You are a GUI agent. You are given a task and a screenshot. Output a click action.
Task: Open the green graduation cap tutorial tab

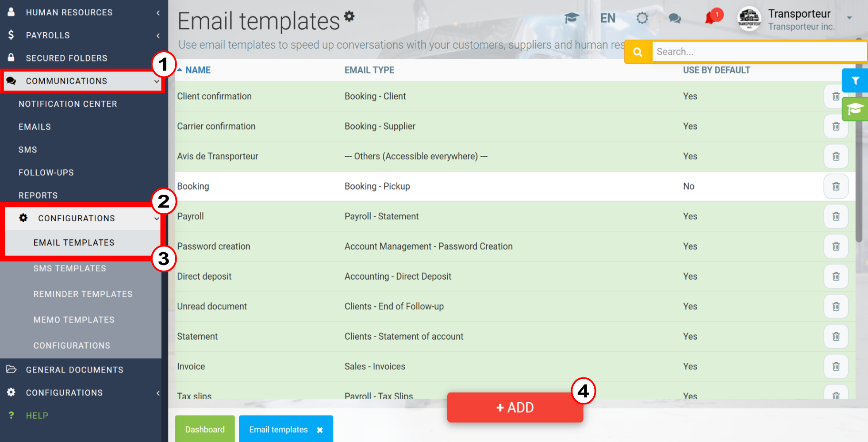pos(855,109)
